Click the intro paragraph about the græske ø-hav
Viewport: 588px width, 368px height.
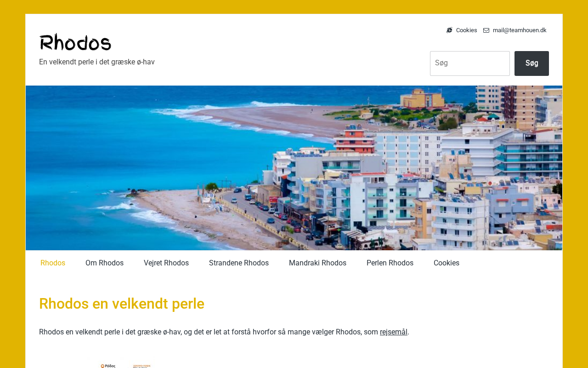pyautogui.click(x=224, y=332)
